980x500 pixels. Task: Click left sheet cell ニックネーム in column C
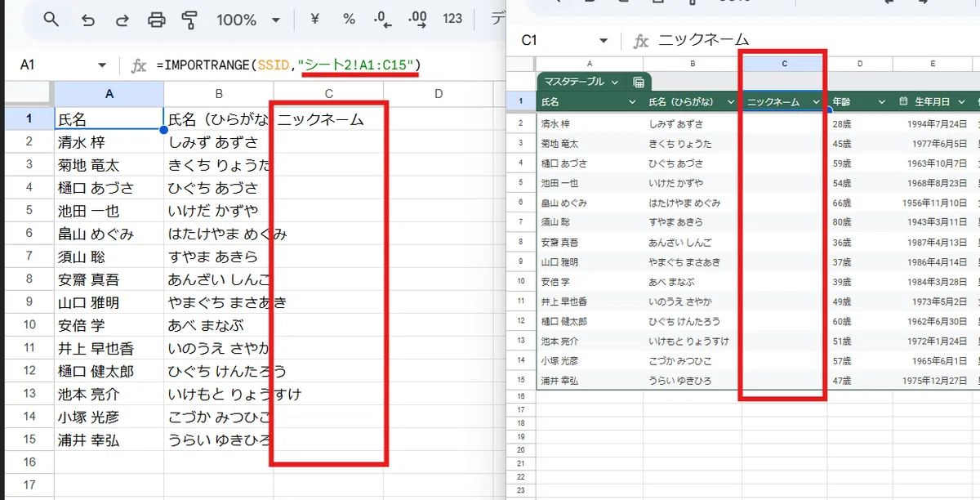click(328, 119)
